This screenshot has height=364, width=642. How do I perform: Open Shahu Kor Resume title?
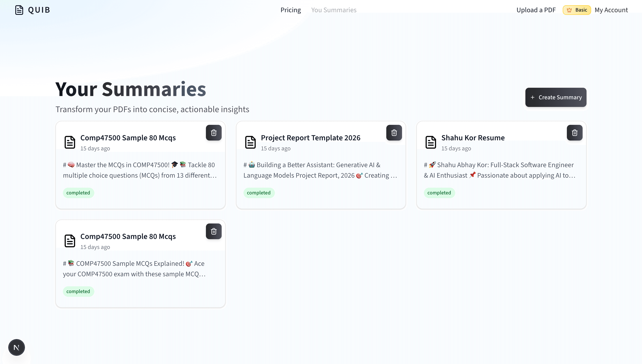tap(473, 138)
